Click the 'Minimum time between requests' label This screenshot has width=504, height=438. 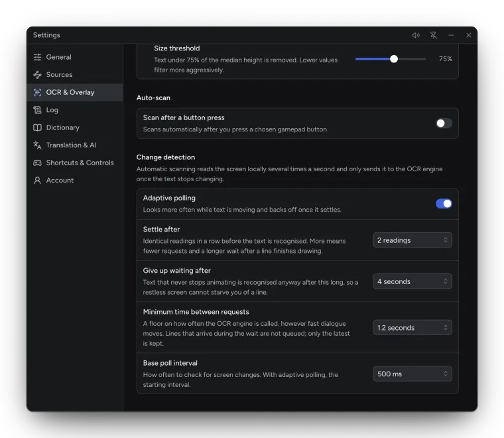click(x=196, y=312)
